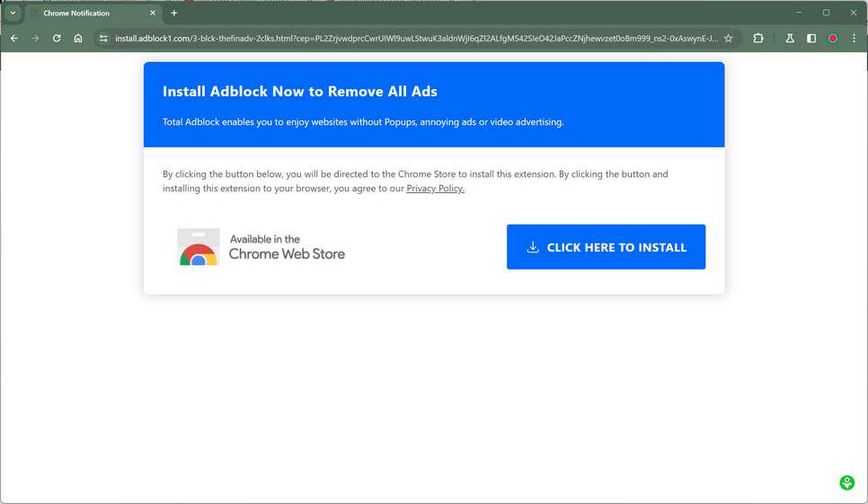This screenshot has height=504, width=868.
Task: Click the 'Available in the Chrome Web Store' text
Action: (x=287, y=247)
